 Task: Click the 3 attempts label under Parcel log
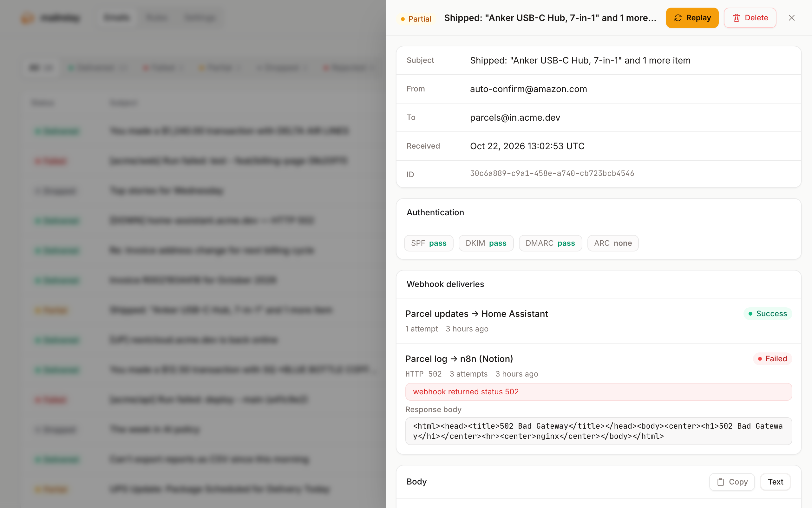pyautogui.click(x=468, y=374)
